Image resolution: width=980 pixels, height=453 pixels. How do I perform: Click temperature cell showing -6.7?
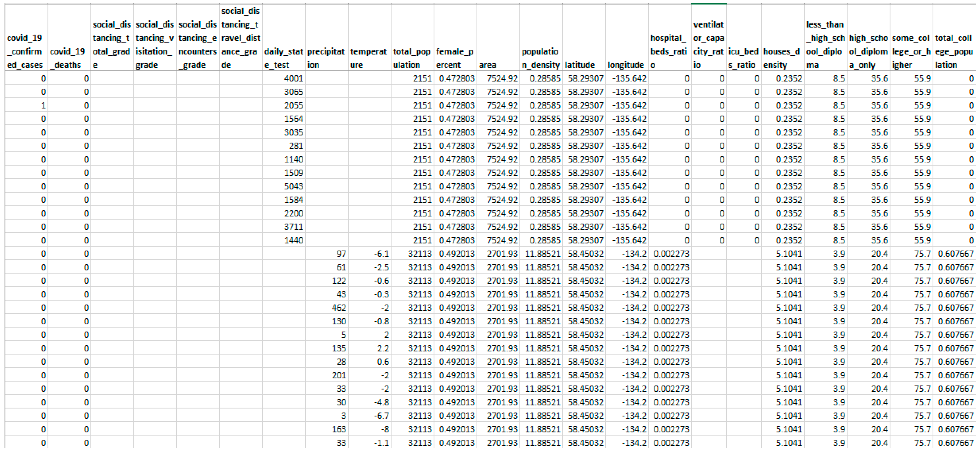pos(381,415)
